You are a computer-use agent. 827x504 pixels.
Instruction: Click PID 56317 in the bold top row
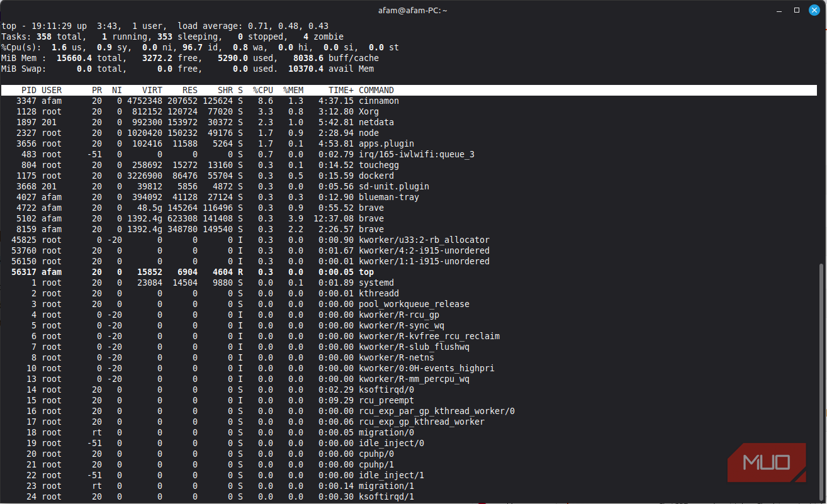(x=24, y=272)
